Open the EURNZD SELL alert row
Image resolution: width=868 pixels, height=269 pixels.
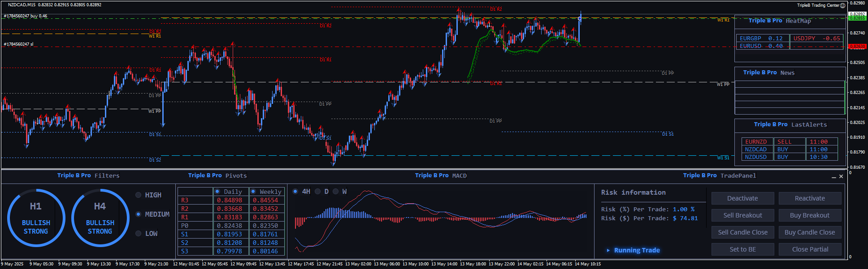(x=789, y=142)
